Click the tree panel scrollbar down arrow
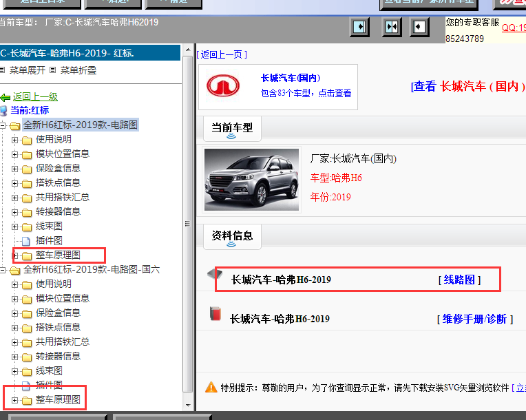The height and width of the screenshot is (420, 526). tap(188, 406)
